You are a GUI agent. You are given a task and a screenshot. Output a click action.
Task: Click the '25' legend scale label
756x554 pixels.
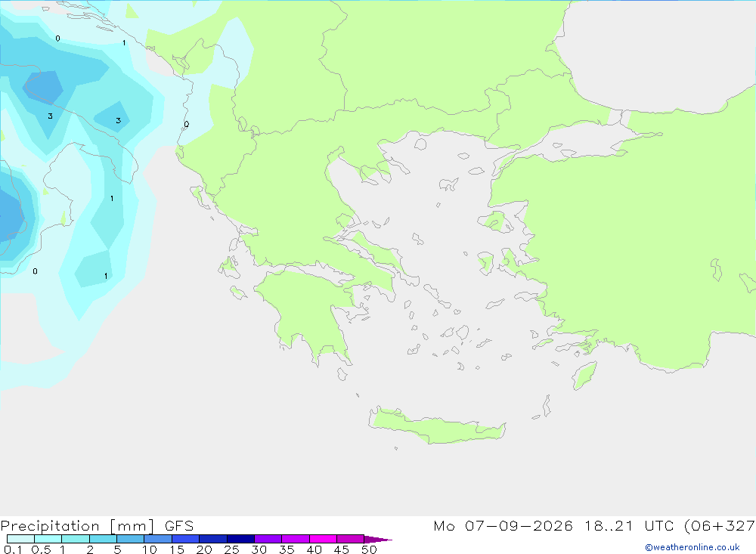[231, 549]
